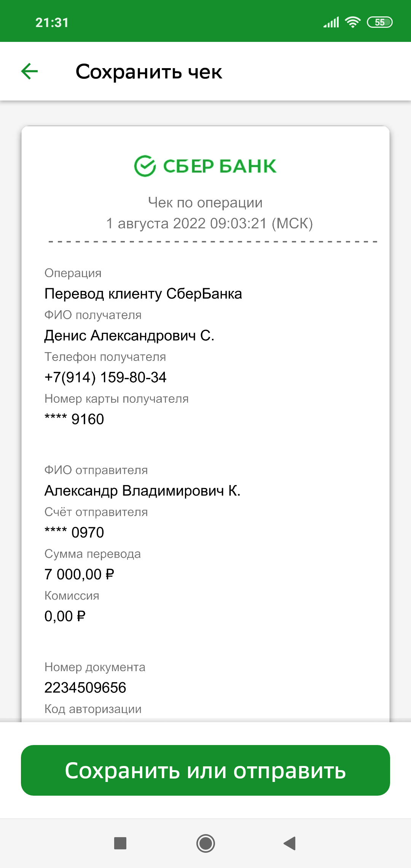Tap the sender name "Александр Владимирович К."
Viewport: 411px width, 868px height.
[142, 491]
